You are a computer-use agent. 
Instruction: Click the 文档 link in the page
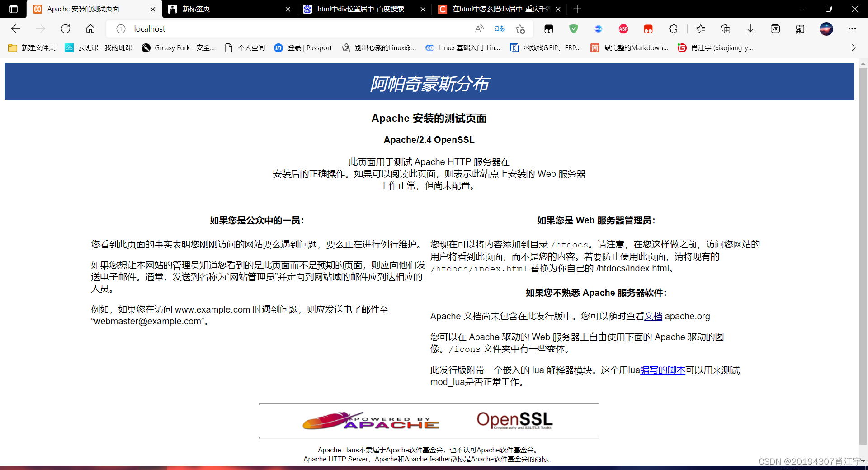pyautogui.click(x=653, y=316)
